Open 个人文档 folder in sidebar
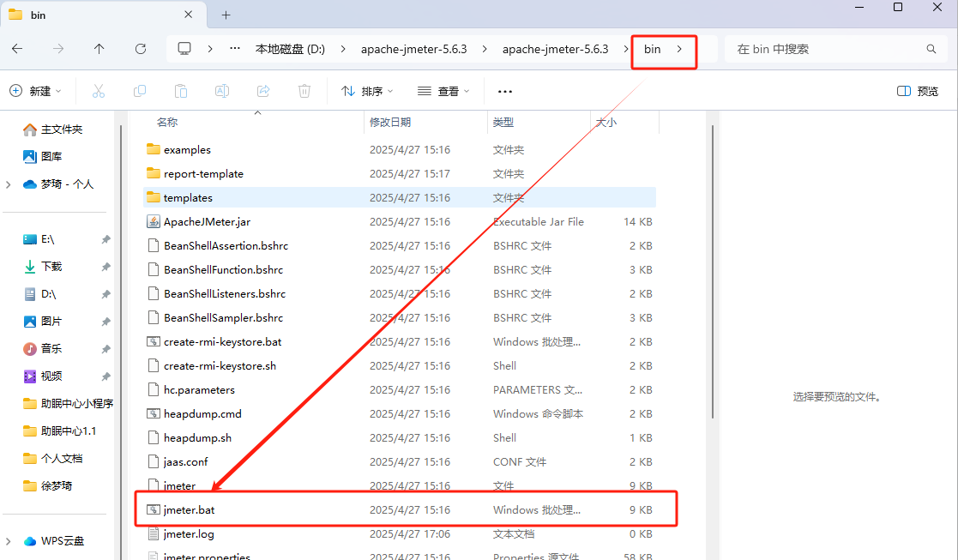958x560 pixels. [52, 459]
